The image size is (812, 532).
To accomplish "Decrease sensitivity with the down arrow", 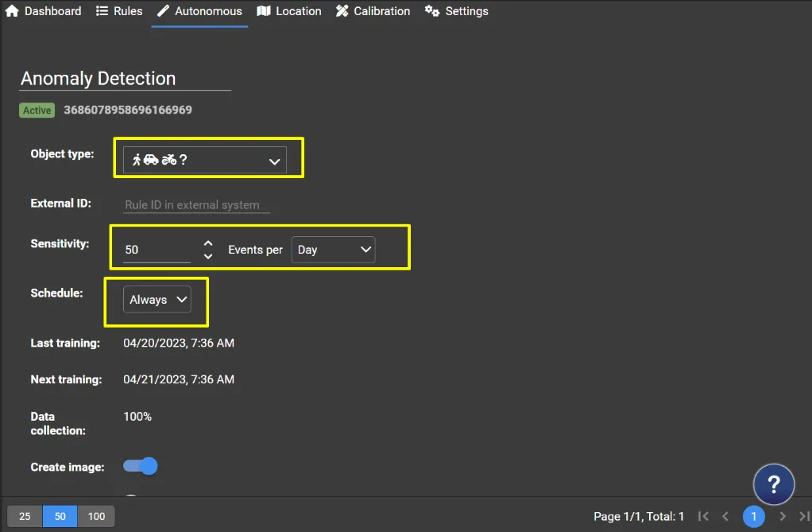I will pyautogui.click(x=208, y=256).
